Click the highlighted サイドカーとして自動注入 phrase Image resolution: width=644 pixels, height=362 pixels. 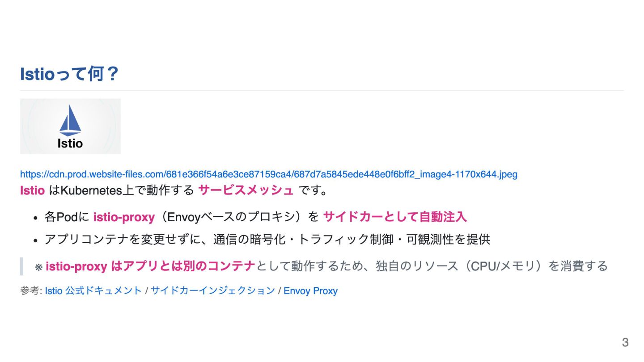tap(394, 217)
